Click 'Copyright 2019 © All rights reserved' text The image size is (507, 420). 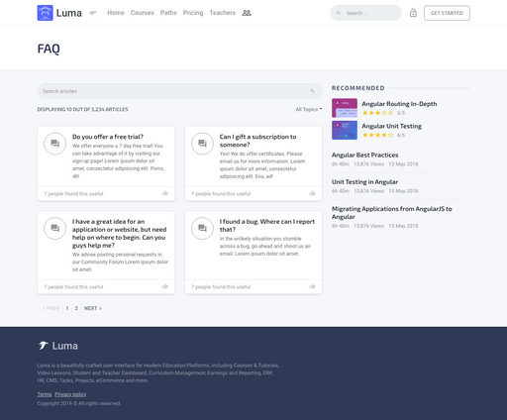79,403
